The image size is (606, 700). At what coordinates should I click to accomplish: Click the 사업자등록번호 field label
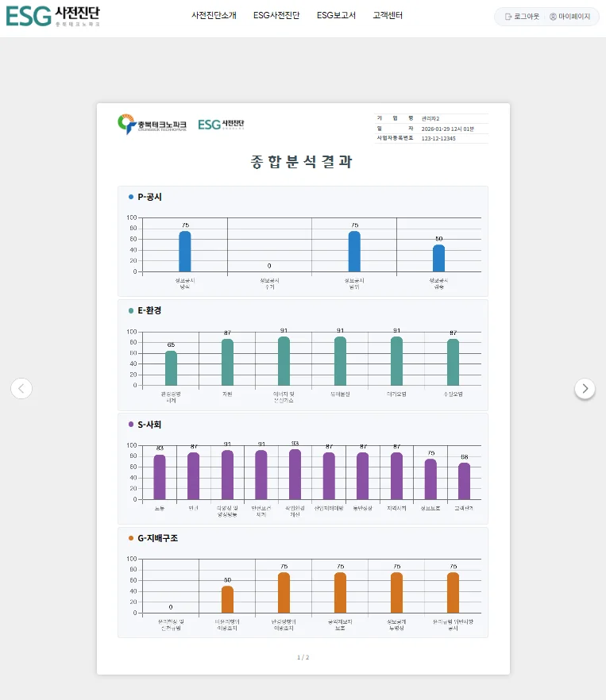coord(395,138)
